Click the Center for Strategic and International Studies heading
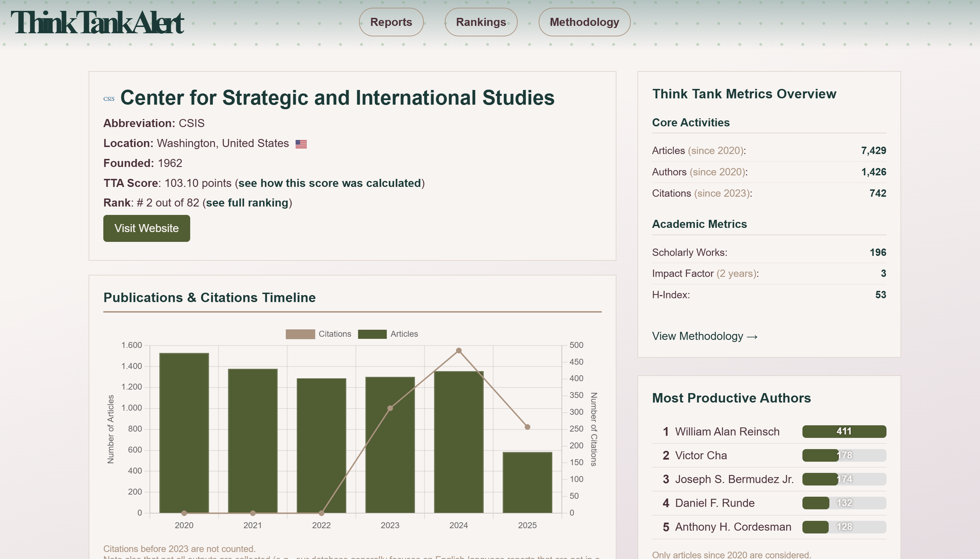 [337, 98]
